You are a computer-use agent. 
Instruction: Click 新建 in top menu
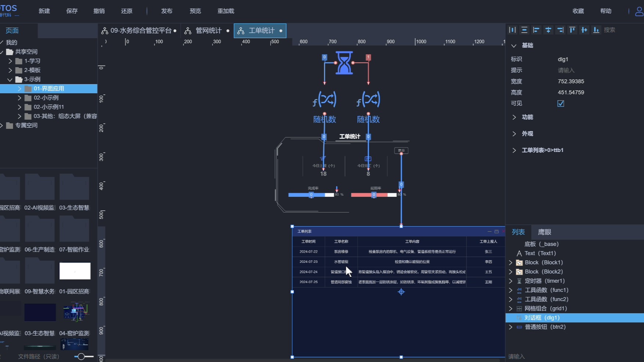coord(44,11)
